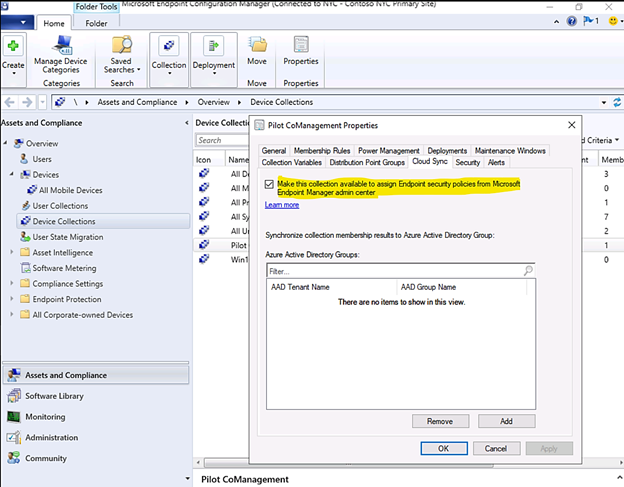Select the Users tree node

tap(42, 159)
